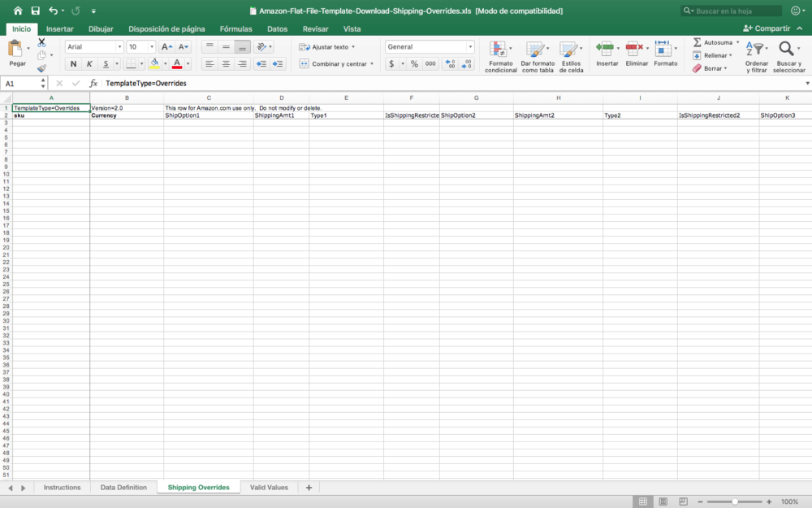This screenshot has height=508, width=812.
Task: Switch to the Valid Values sheet
Action: pyautogui.click(x=269, y=487)
